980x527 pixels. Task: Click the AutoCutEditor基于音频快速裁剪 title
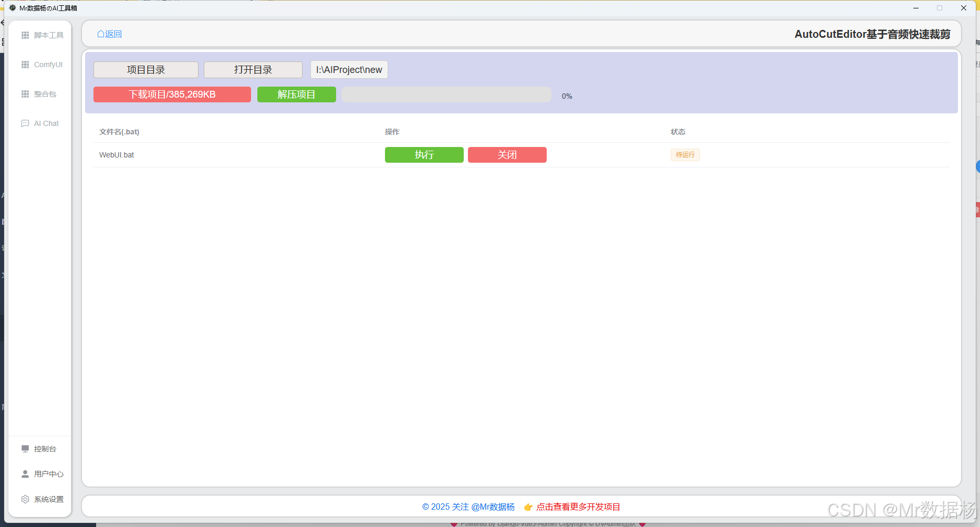872,34
